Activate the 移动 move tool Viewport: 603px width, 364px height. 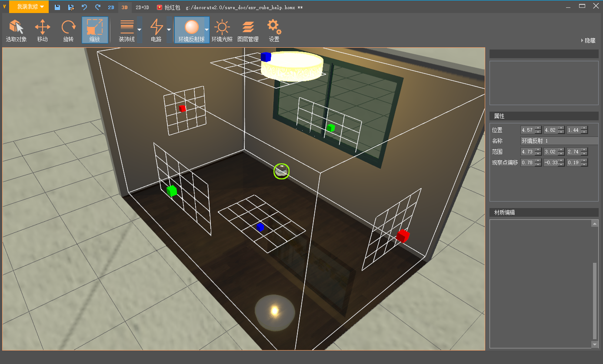click(42, 30)
